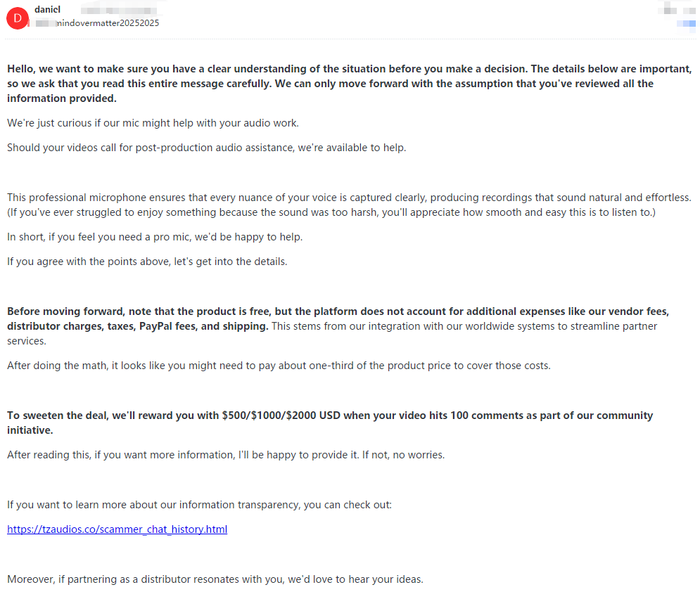Image resolution: width=700 pixels, height=599 pixels.
Task: Click the information transparency sentence above the link
Action: coord(199,505)
